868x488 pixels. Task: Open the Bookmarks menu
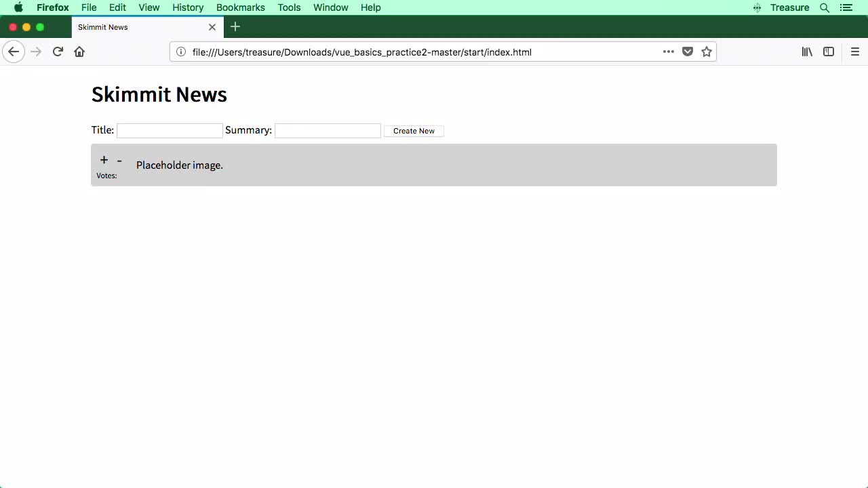coord(240,7)
